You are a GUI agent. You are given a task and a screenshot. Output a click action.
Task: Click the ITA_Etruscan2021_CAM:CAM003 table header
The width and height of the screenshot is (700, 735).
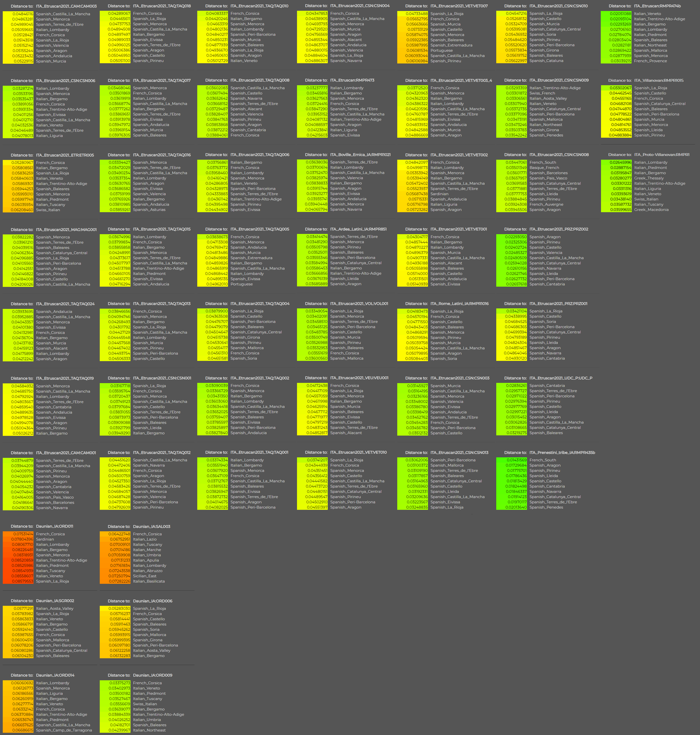66,6
